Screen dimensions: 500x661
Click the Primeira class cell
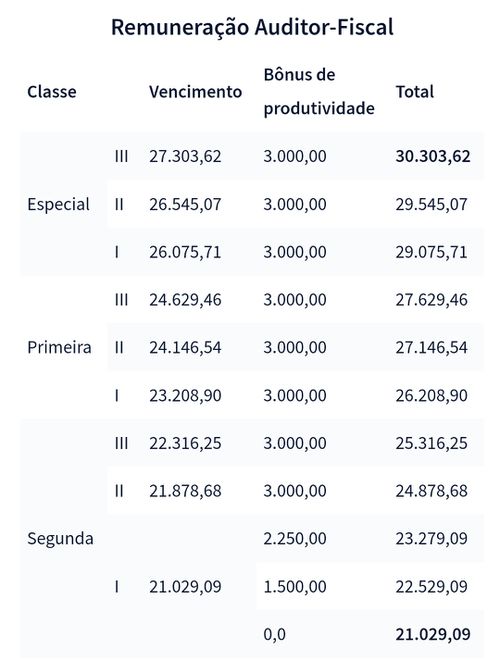point(59,348)
